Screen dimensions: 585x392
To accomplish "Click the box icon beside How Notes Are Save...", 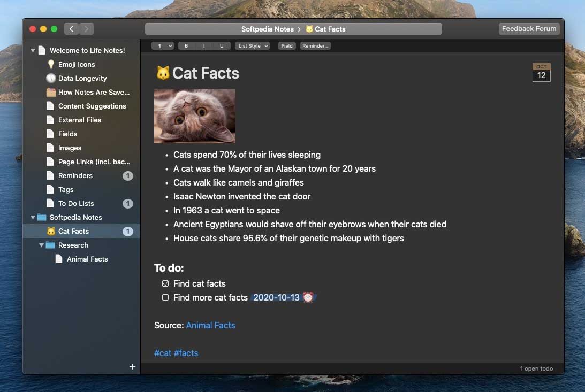I will point(51,92).
